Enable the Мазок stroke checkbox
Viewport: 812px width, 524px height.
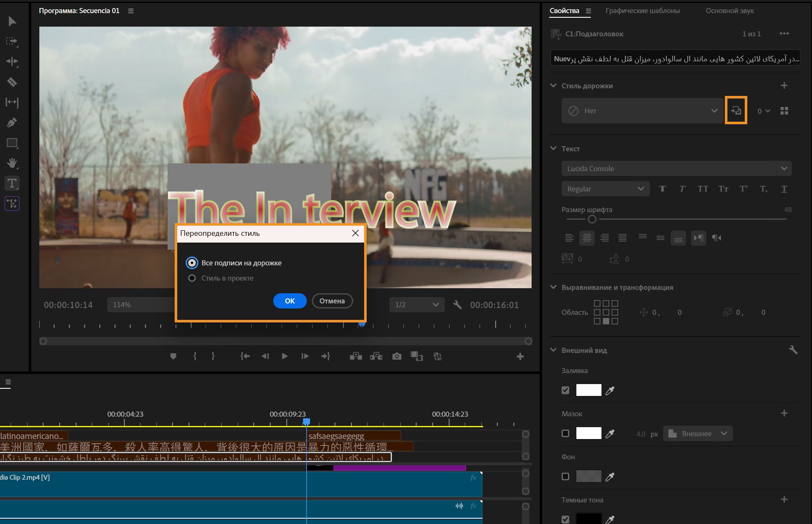click(565, 434)
